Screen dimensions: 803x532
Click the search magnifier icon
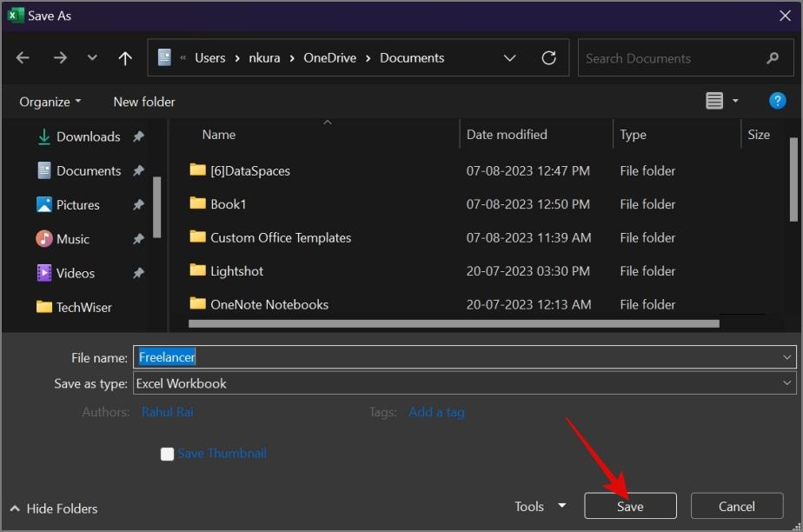click(x=773, y=58)
